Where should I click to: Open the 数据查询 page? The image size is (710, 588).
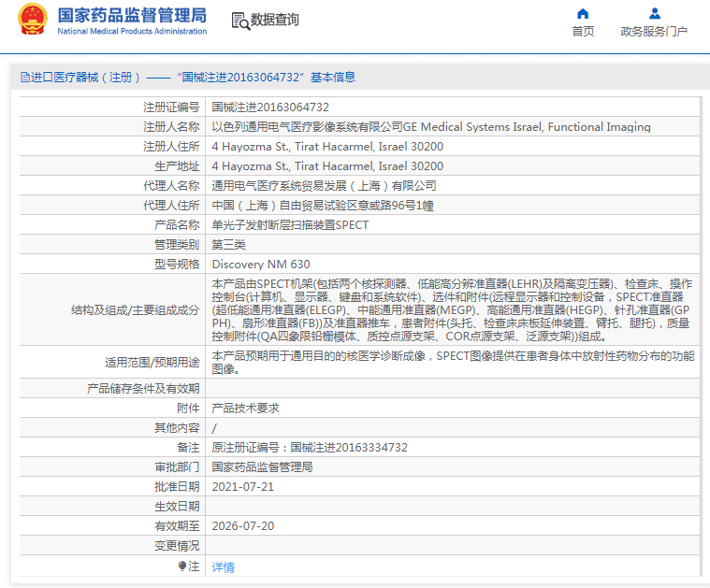(274, 20)
